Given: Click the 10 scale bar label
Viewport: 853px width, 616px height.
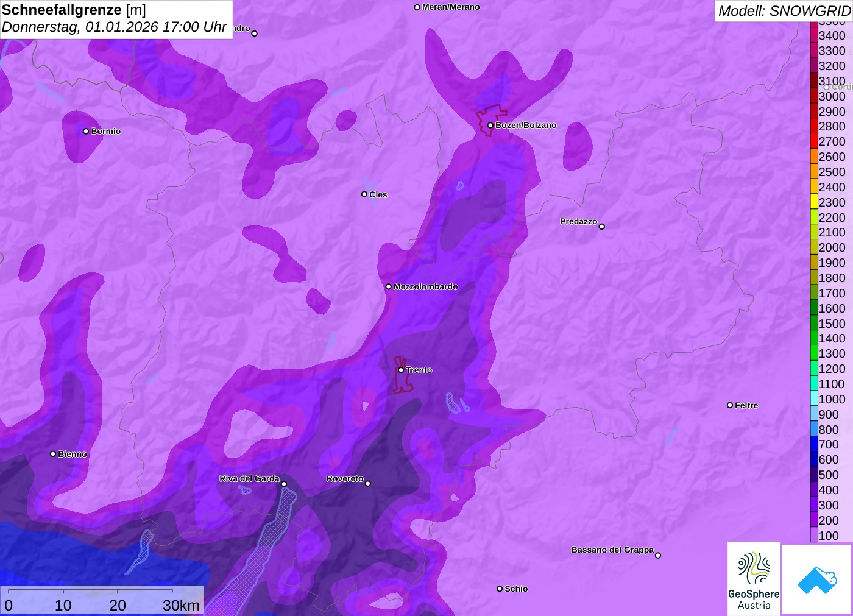Looking at the screenshot, I should (63, 605).
